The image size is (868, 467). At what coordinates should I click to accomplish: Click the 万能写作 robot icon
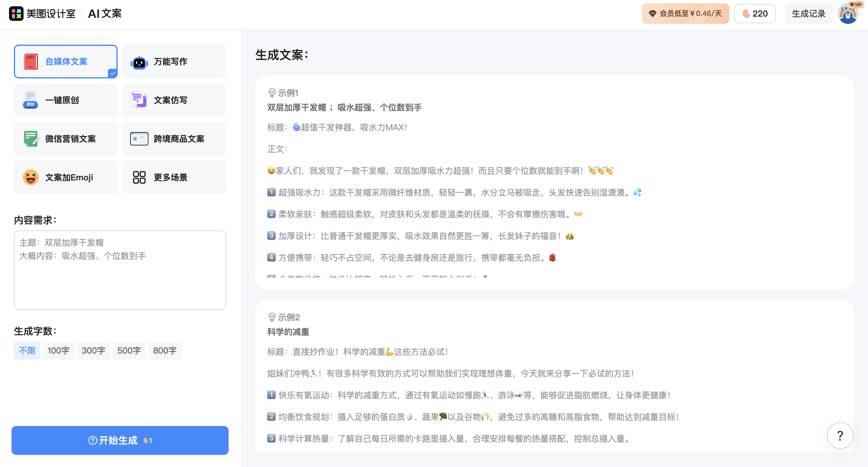tap(139, 62)
